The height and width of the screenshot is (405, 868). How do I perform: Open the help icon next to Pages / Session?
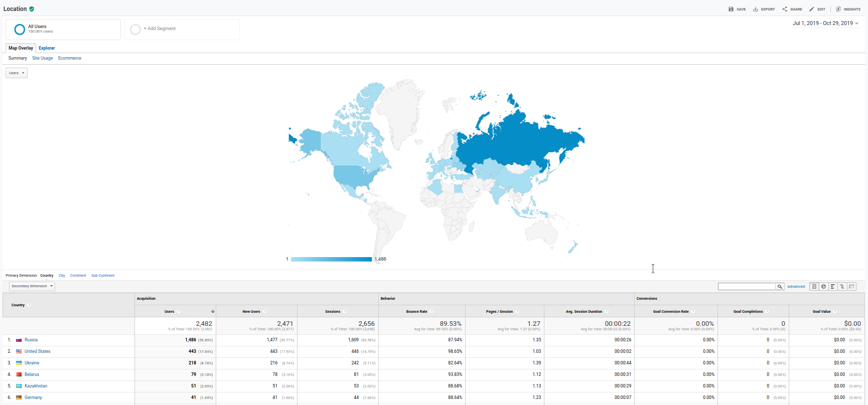pos(517,311)
